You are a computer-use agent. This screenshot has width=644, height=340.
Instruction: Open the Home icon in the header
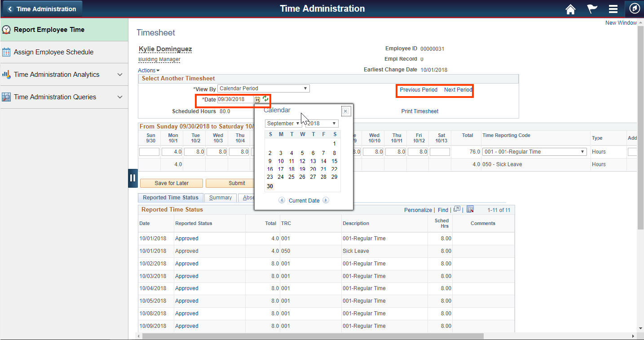point(570,9)
